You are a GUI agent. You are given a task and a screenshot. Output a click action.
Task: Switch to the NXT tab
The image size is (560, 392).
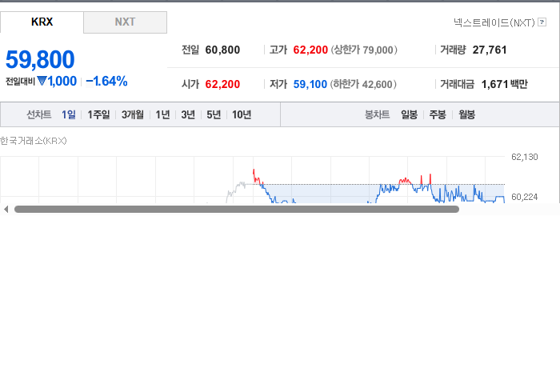pyautogui.click(x=125, y=22)
